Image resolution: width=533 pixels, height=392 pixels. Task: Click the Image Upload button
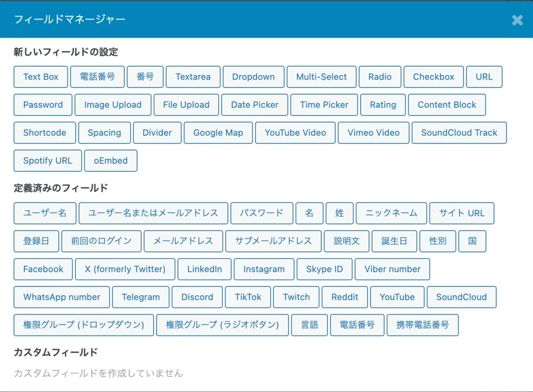[x=113, y=105]
